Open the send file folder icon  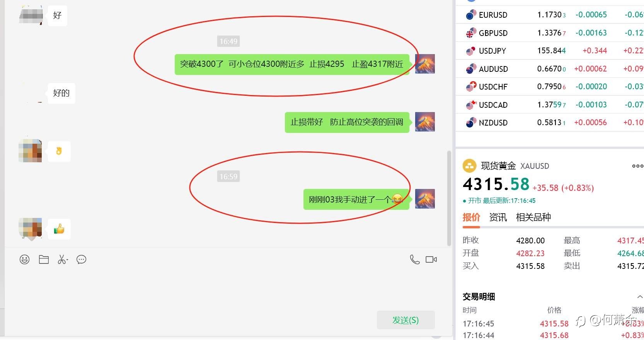(44, 260)
